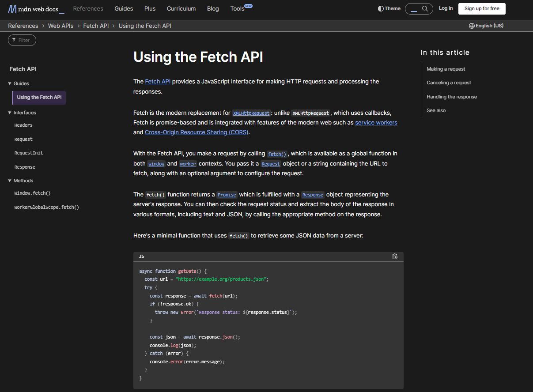533x392 pixels.
Task: Jump to Canceling a request section
Action: pyautogui.click(x=449, y=83)
